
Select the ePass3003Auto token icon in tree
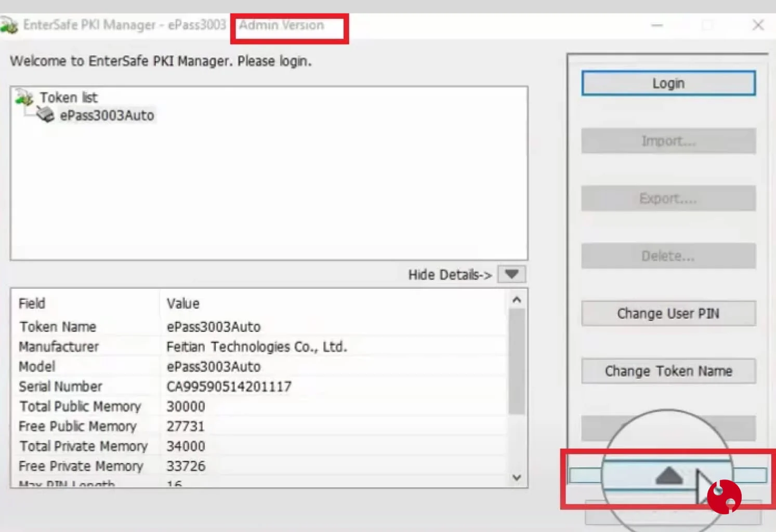(x=46, y=115)
